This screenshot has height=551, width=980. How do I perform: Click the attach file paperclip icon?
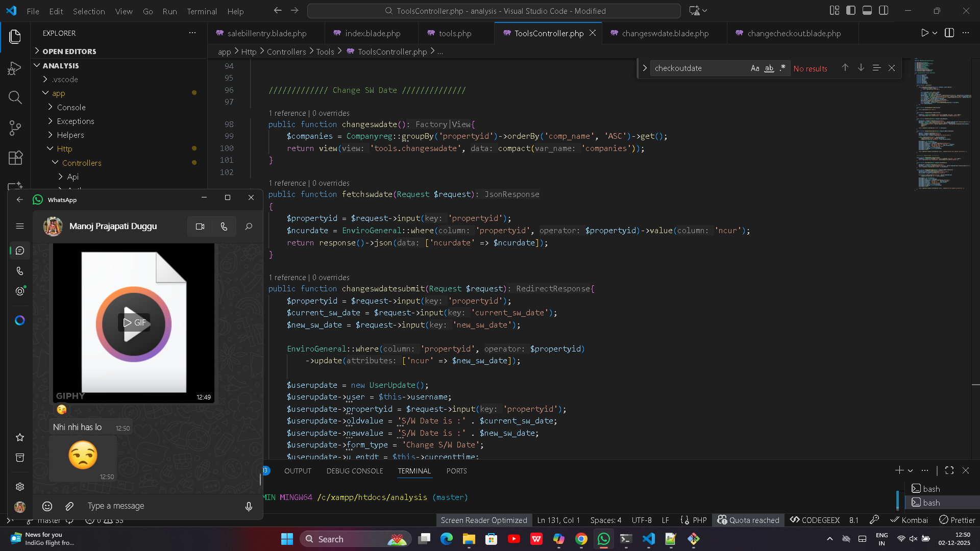[x=69, y=506]
